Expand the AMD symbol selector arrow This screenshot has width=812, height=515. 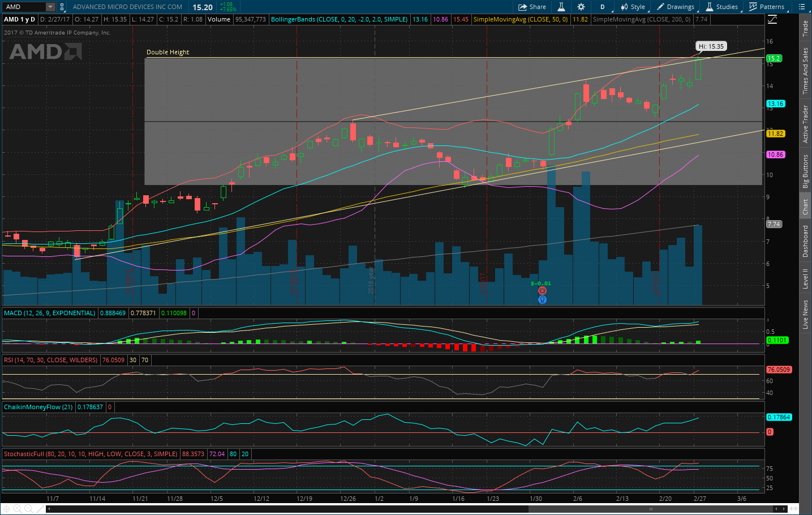[x=50, y=7]
